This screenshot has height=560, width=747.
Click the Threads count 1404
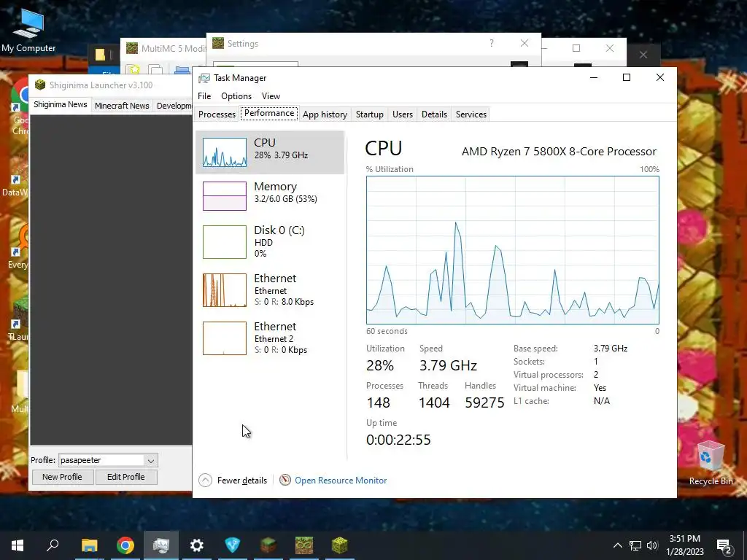[434, 402]
